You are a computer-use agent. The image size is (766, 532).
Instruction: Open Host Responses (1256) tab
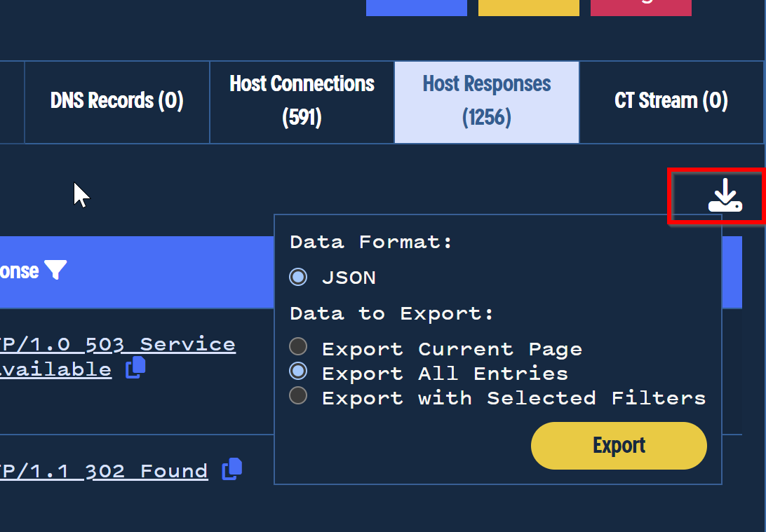tap(487, 102)
